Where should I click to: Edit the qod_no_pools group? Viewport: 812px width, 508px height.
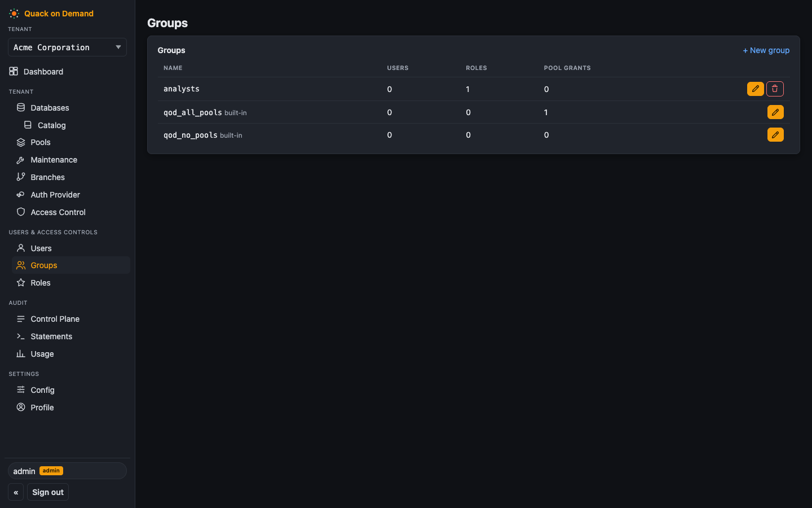click(775, 135)
